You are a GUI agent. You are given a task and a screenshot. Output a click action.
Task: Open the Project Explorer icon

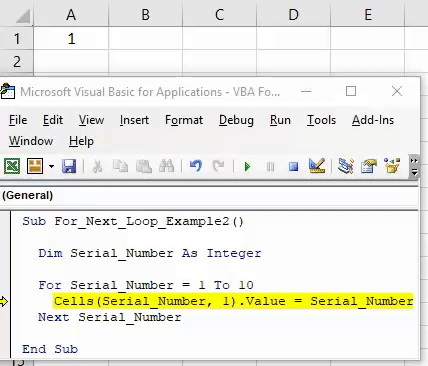click(x=346, y=166)
